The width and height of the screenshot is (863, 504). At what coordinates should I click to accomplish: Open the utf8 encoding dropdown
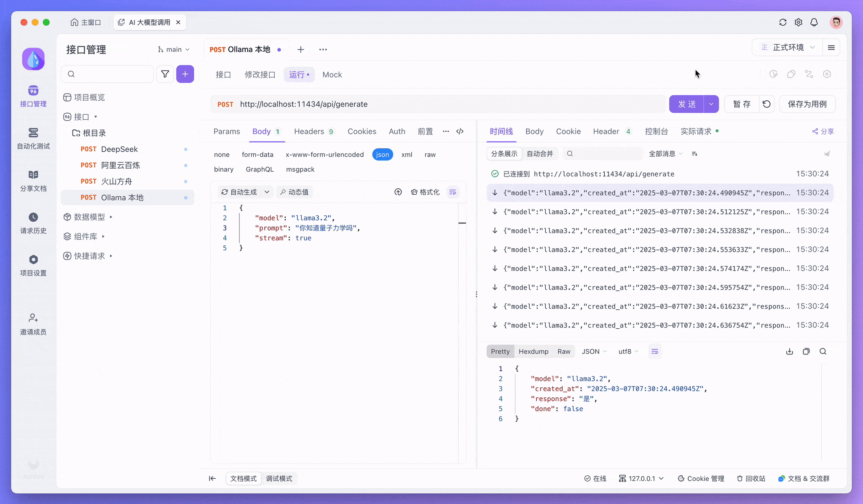[x=628, y=351]
